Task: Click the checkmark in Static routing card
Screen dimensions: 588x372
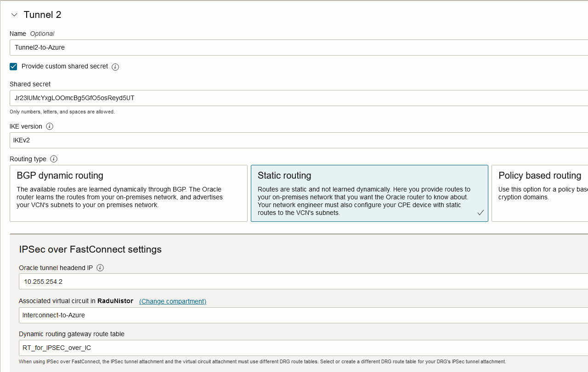Action: tap(480, 213)
